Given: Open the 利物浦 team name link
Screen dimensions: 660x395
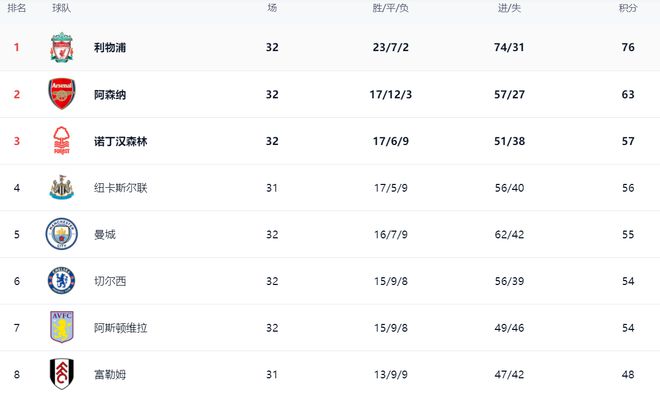Looking at the screenshot, I should tap(110, 48).
